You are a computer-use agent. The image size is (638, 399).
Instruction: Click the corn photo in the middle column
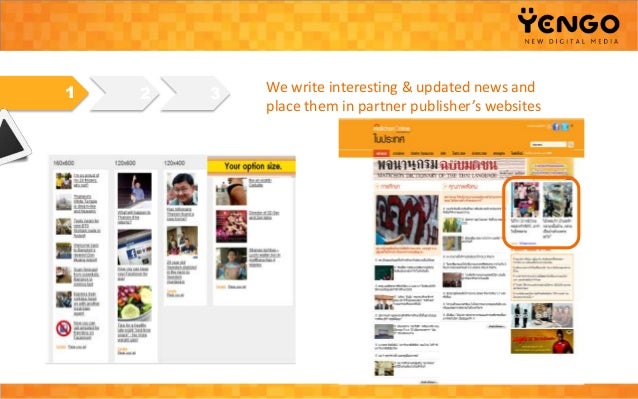point(452,225)
